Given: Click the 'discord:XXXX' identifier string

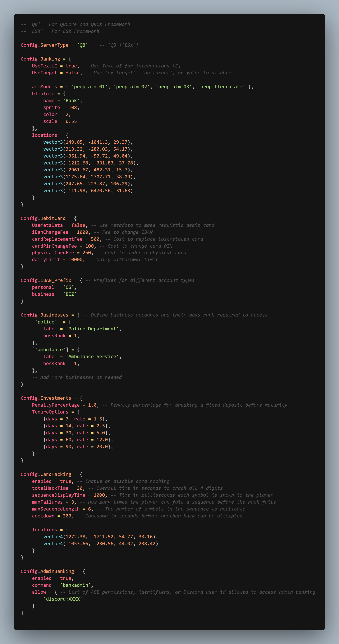Looking at the screenshot, I should 63,599.
